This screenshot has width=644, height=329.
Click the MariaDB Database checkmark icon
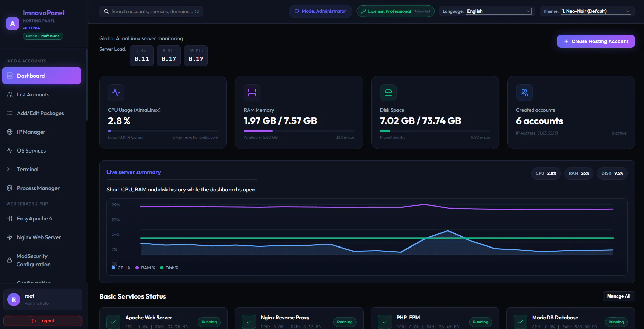click(x=521, y=322)
